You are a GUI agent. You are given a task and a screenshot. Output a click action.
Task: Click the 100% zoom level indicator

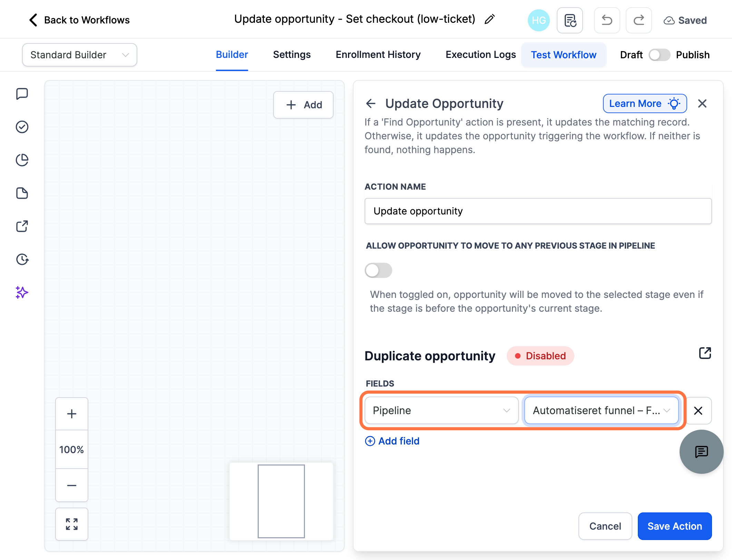click(72, 450)
